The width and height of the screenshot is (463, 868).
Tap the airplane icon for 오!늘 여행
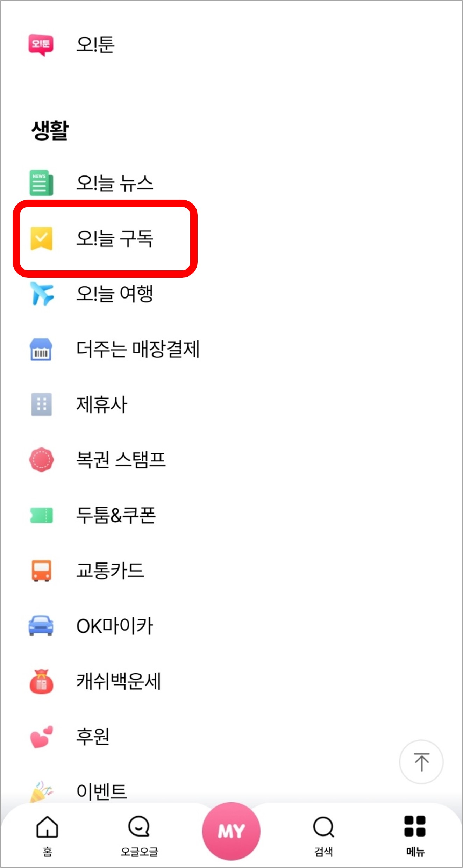point(42,293)
